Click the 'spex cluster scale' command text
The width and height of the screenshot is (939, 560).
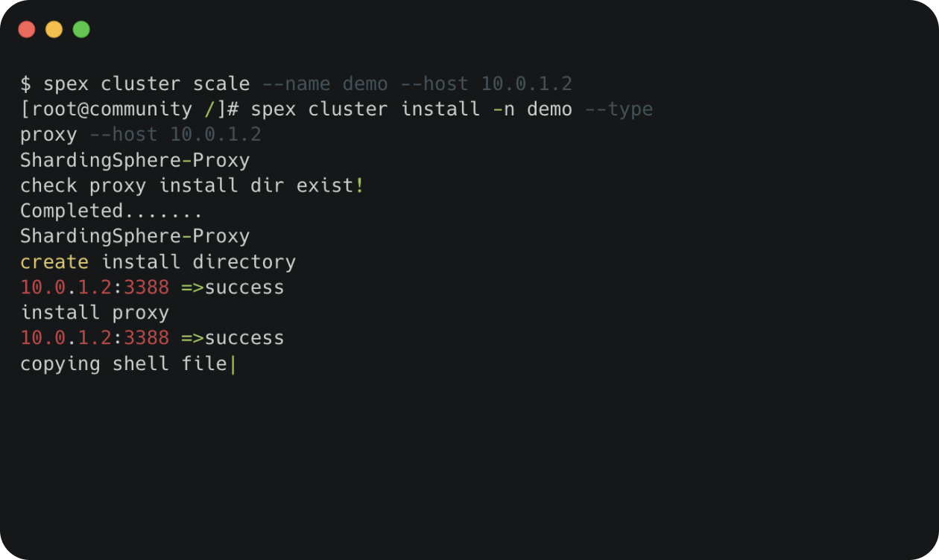[147, 83]
